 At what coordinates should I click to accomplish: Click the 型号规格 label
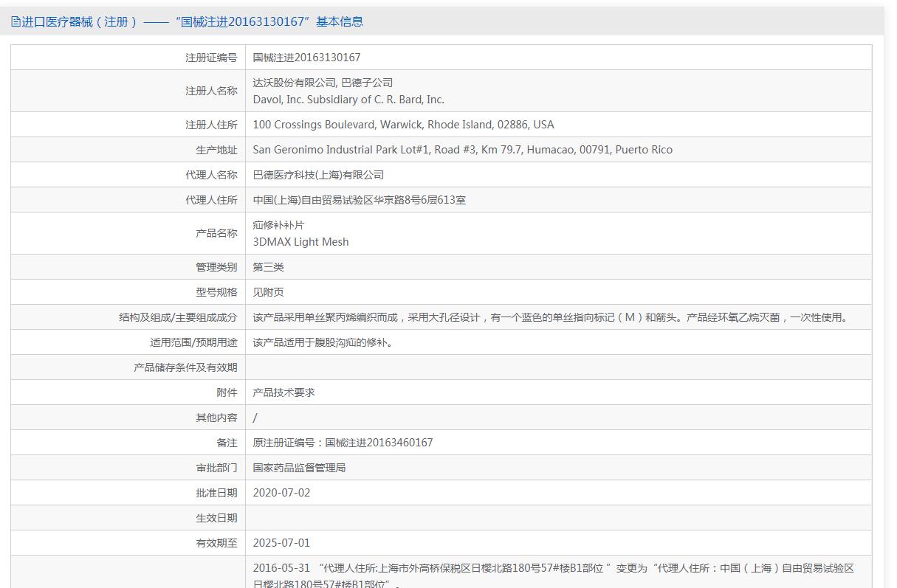click(216, 292)
